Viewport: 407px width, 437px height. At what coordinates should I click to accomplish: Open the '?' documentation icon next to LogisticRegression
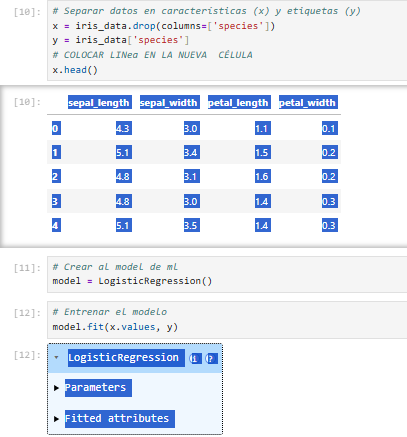pyautogui.click(x=211, y=359)
